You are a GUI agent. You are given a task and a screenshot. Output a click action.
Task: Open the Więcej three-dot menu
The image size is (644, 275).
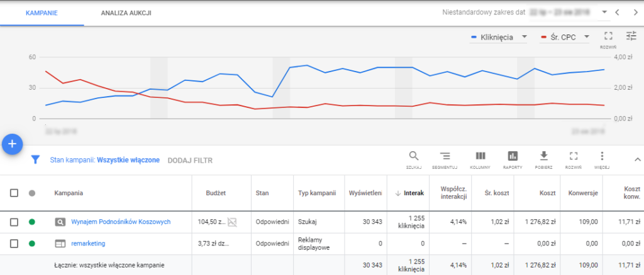click(602, 156)
